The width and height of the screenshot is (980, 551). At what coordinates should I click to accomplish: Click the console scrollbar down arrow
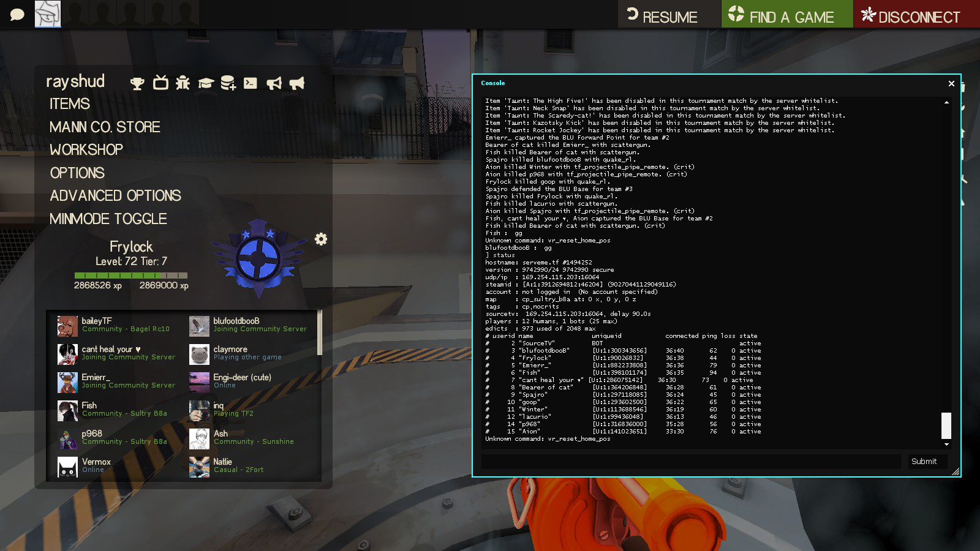click(946, 444)
